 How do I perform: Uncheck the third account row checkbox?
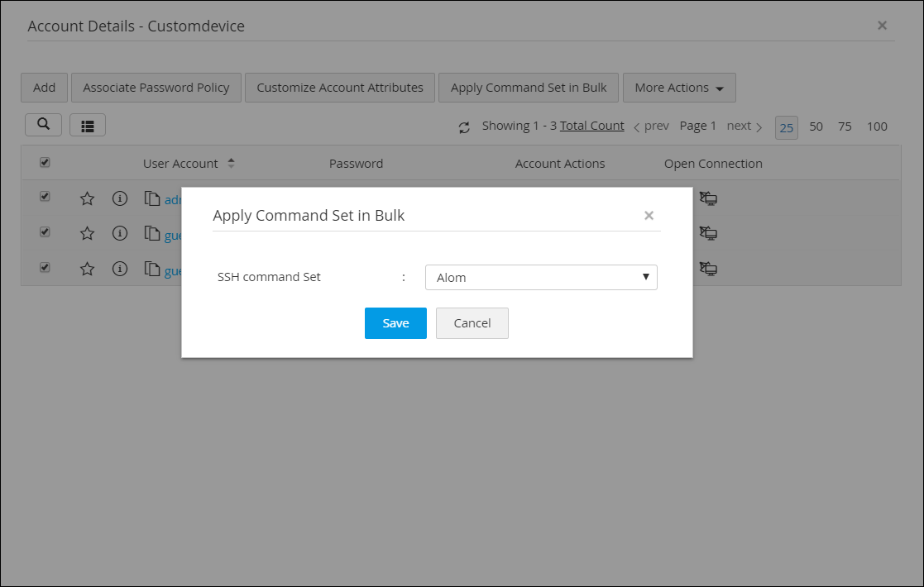click(x=45, y=267)
